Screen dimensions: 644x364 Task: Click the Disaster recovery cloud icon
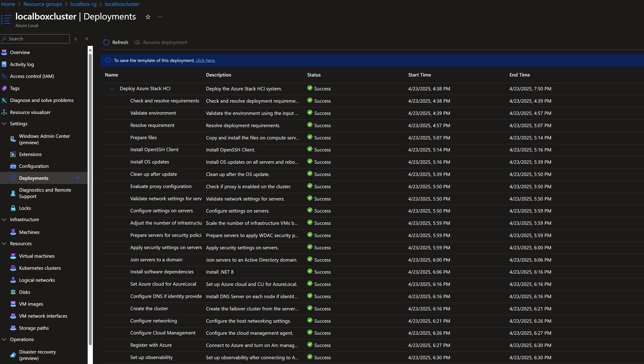point(13,355)
